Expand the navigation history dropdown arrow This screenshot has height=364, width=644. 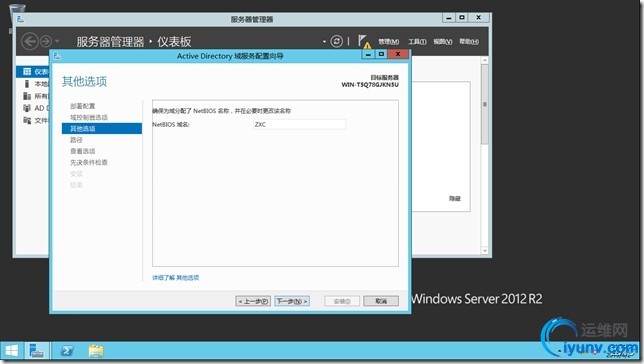(x=57, y=41)
